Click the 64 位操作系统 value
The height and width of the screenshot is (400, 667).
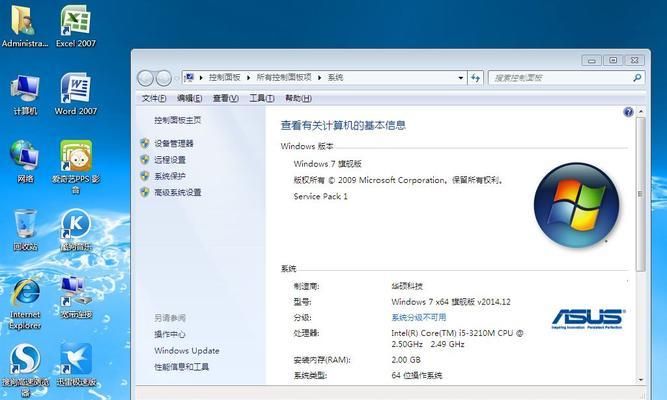(x=416, y=375)
